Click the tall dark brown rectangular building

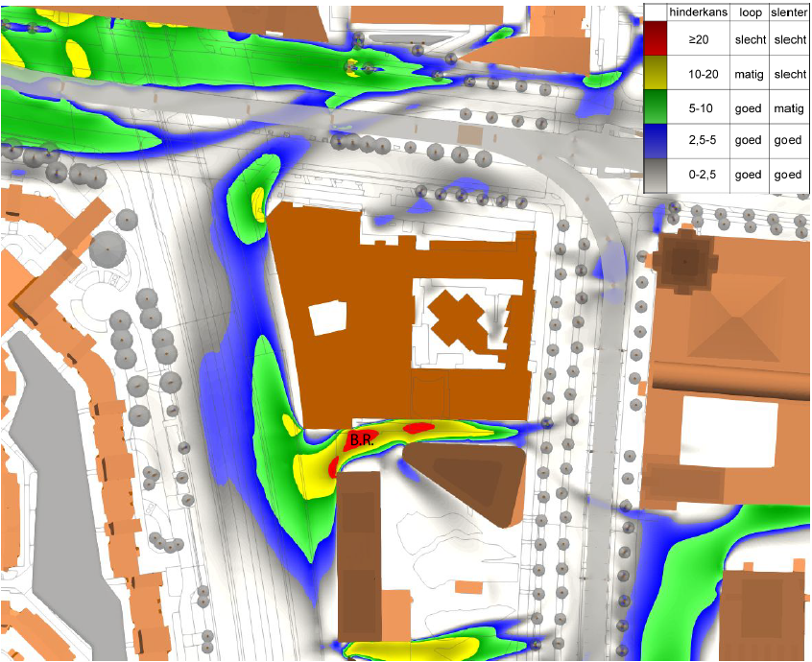coord(359,556)
